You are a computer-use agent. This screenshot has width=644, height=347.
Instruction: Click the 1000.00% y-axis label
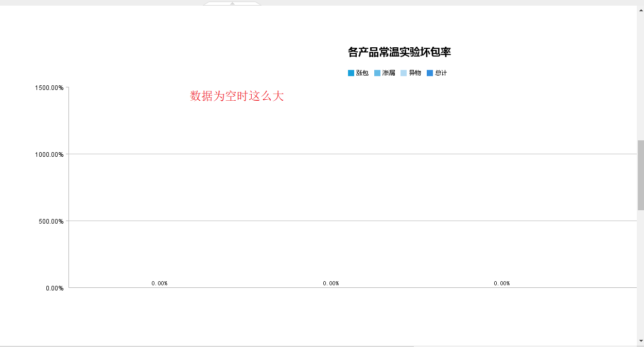pyautogui.click(x=49, y=154)
